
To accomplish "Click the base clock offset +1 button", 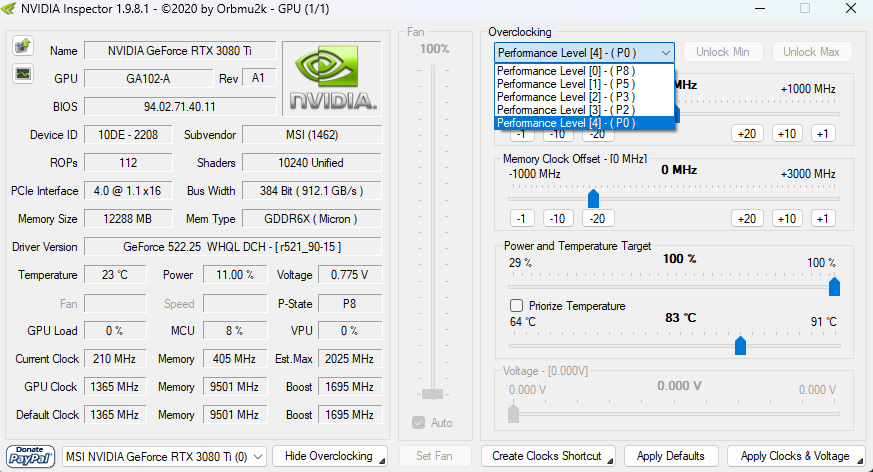I will (x=823, y=134).
